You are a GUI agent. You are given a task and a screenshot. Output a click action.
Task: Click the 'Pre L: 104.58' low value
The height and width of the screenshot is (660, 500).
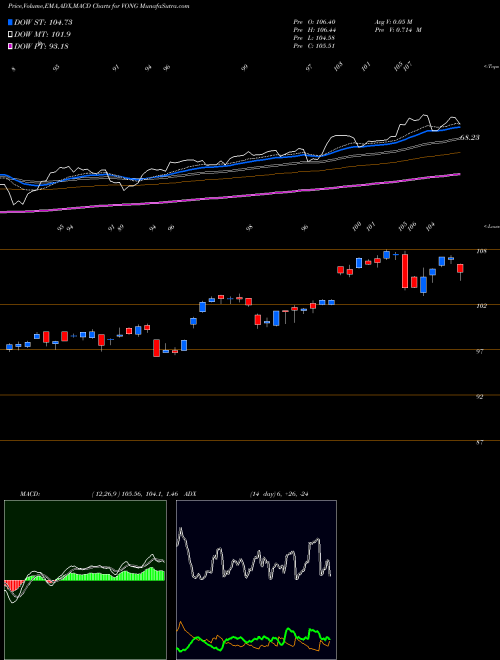click(x=314, y=38)
